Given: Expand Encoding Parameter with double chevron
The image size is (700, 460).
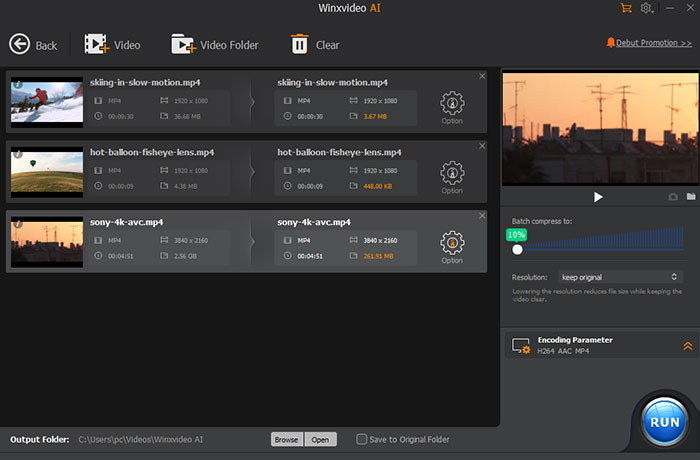Looking at the screenshot, I should (x=688, y=346).
